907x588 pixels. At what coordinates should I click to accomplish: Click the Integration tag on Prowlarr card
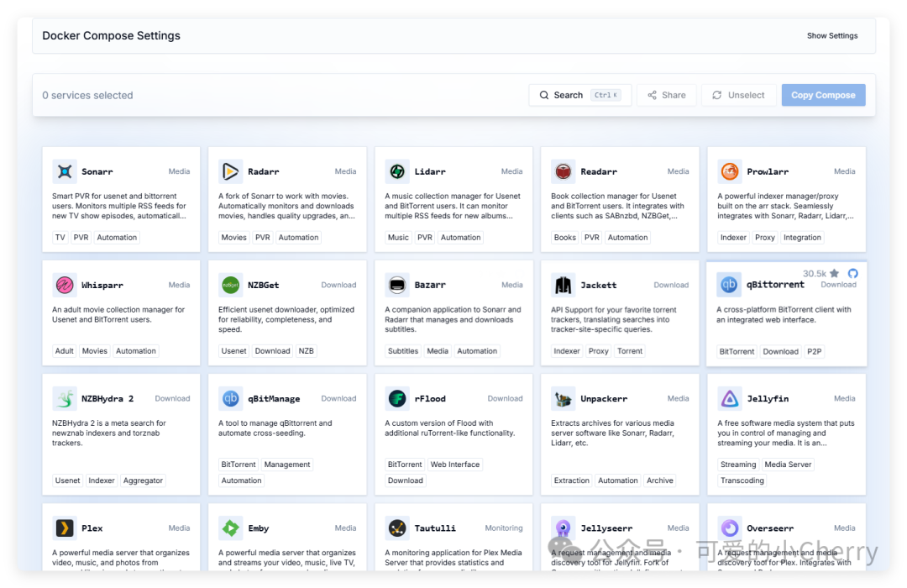pos(802,237)
